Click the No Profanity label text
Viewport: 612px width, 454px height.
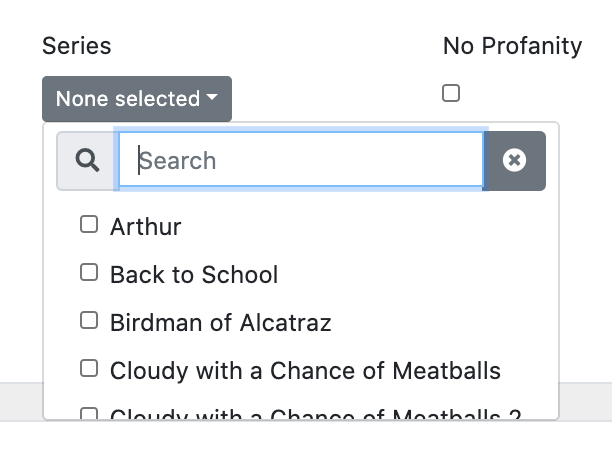click(511, 45)
